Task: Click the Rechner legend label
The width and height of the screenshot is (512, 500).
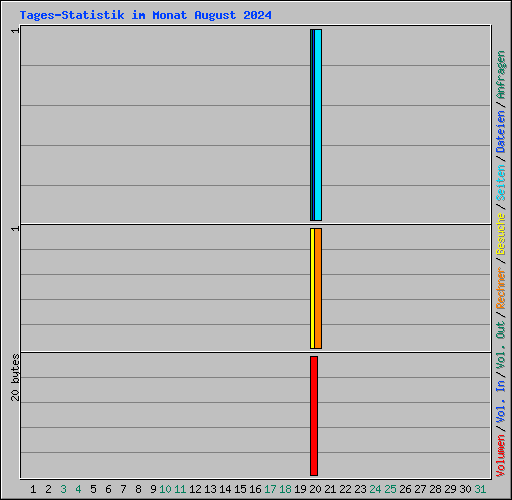Action: coord(501,288)
